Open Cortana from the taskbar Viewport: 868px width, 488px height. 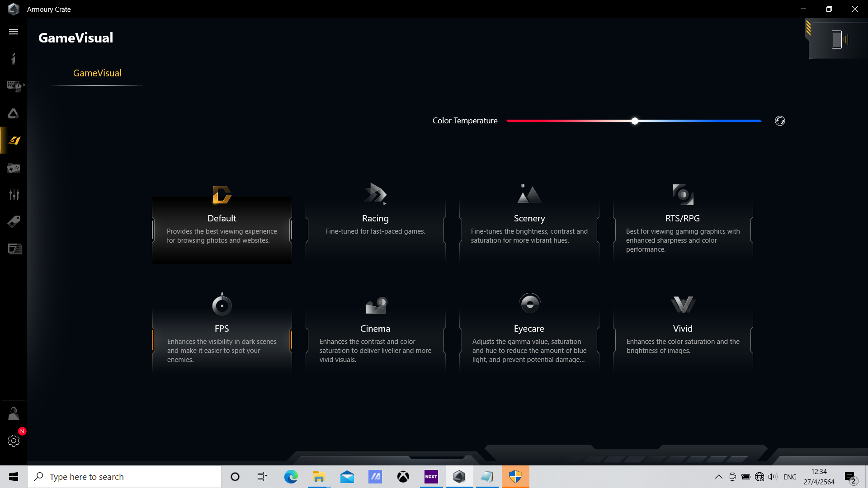point(235,477)
